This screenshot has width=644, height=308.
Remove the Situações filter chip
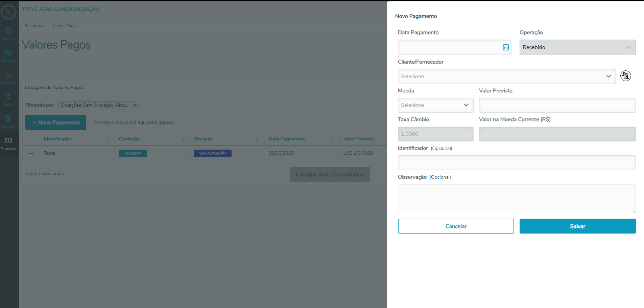tap(135, 105)
